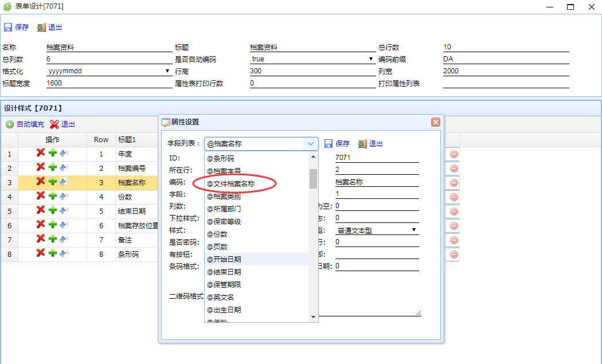
Task: Click the dropdown list scrollbar down arrow
Action: coord(313,316)
